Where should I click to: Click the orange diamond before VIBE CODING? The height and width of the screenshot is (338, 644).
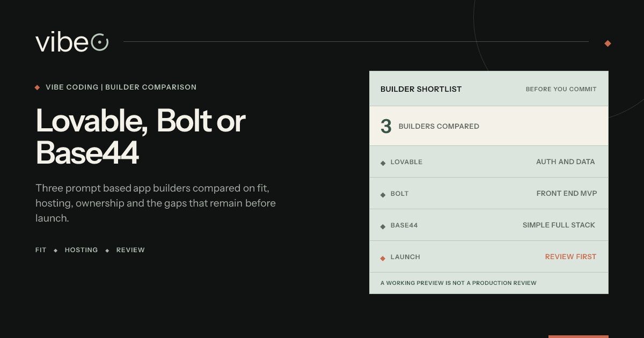[x=38, y=87]
